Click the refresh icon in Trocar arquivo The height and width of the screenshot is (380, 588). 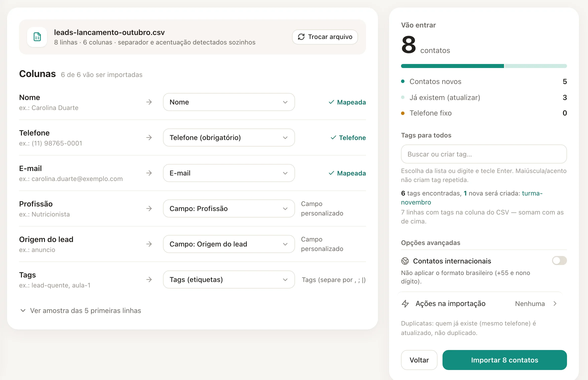pos(301,37)
